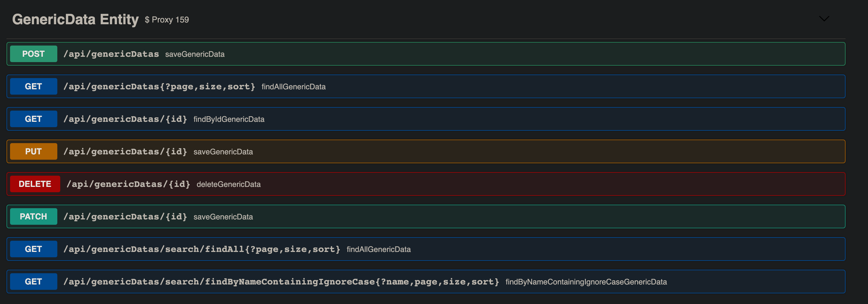Open the deleteGenericData endpoint link
This screenshot has width=868, height=304.
tap(228, 184)
